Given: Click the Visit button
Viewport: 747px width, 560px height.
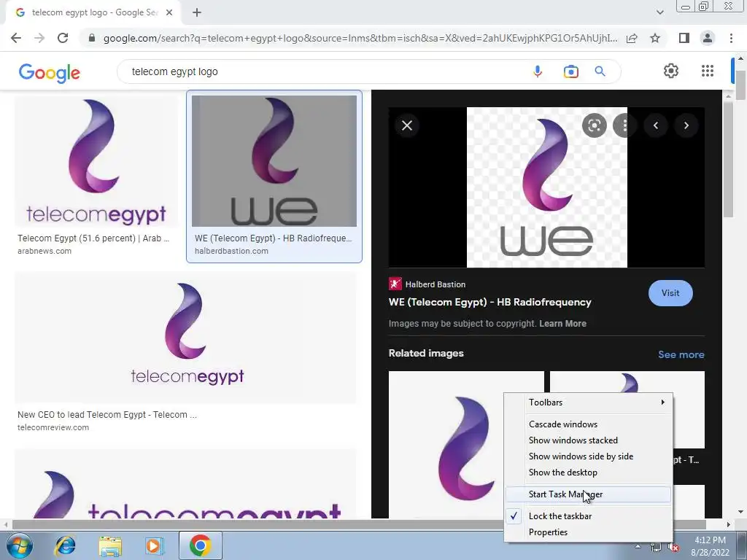Looking at the screenshot, I should pyautogui.click(x=670, y=293).
